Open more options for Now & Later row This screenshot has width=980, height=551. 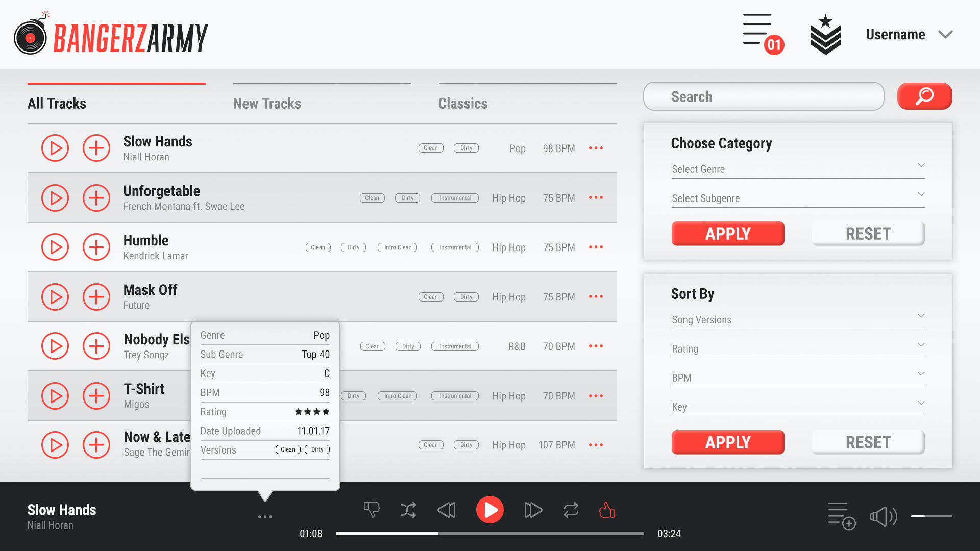pyautogui.click(x=596, y=445)
